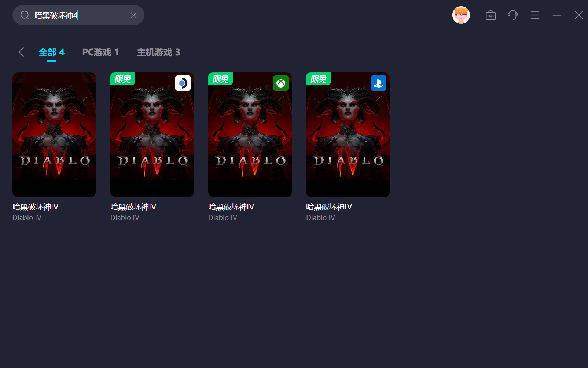
Task: Open the first Diablo IV cover without badge
Action: tap(54, 134)
